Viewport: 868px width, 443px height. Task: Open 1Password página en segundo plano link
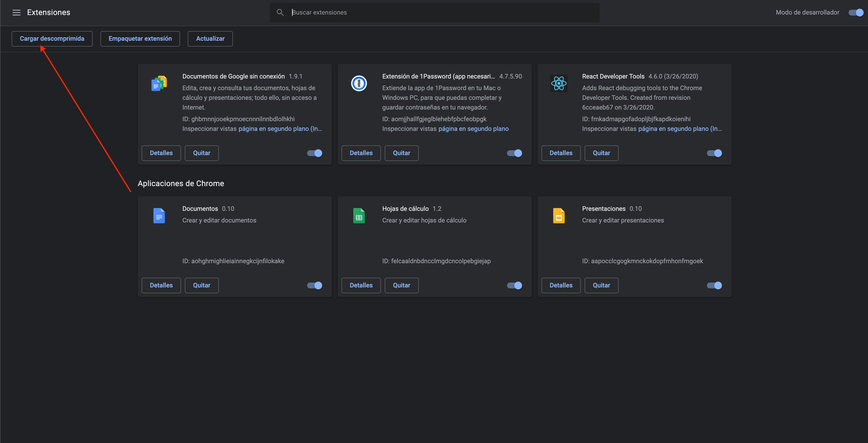coord(474,129)
